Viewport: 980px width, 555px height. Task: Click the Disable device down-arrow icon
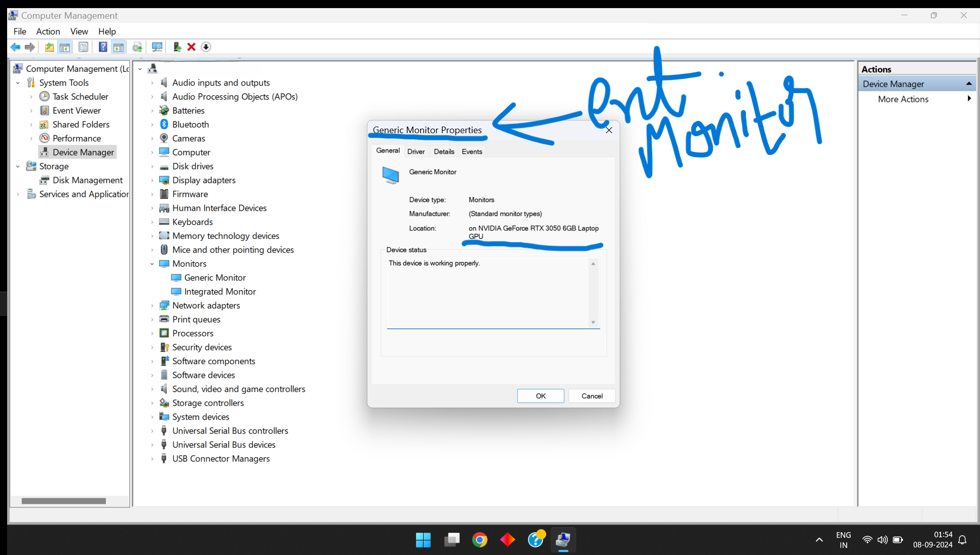(x=206, y=47)
